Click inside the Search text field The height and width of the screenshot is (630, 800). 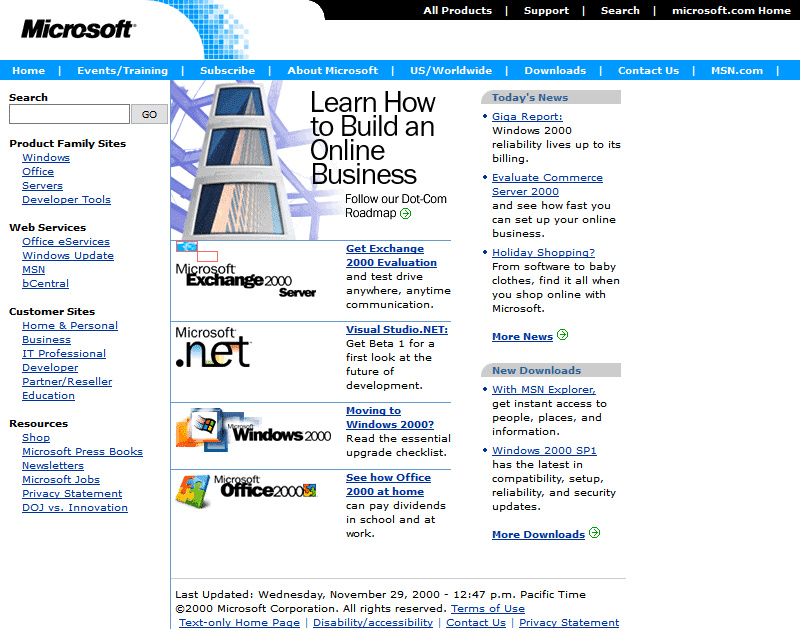pos(69,114)
